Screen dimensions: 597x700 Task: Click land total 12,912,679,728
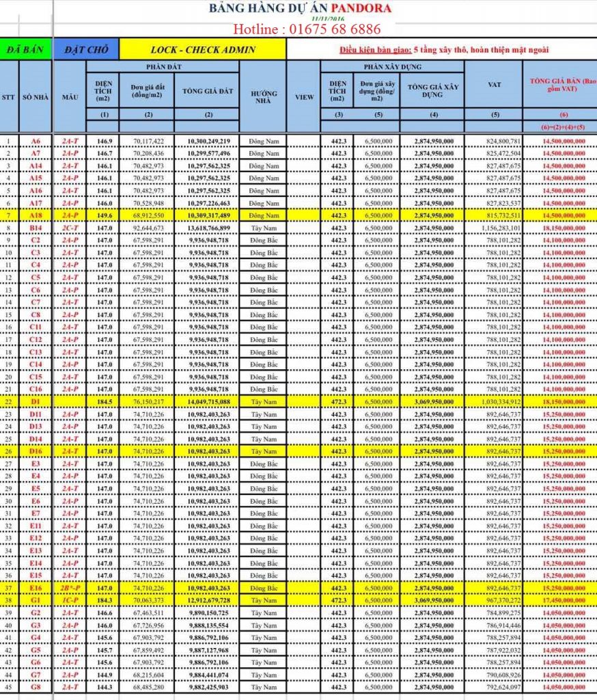[x=209, y=600]
